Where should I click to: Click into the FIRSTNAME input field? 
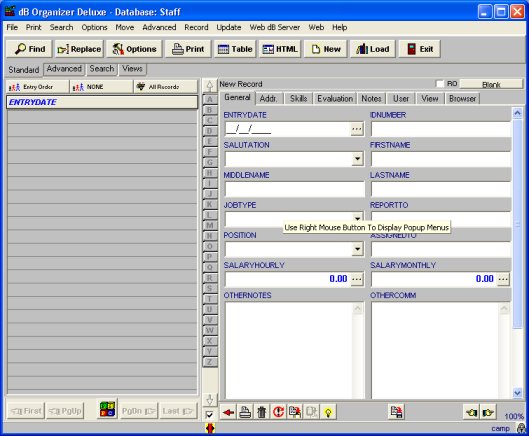[441, 159]
